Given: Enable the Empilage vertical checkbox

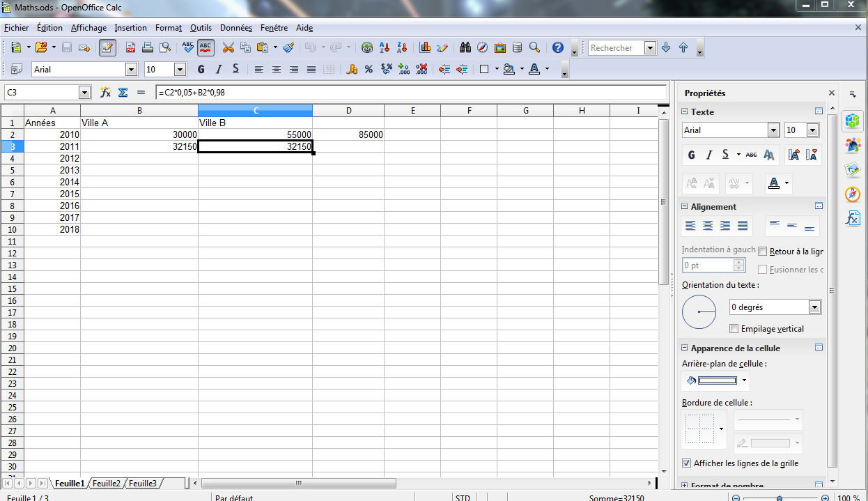Looking at the screenshot, I should click(734, 329).
